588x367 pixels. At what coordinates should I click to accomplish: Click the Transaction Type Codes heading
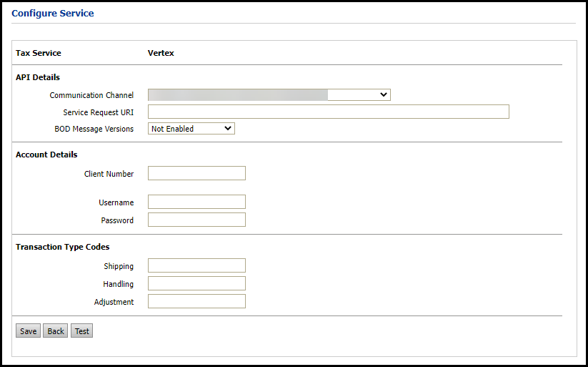[x=63, y=247]
